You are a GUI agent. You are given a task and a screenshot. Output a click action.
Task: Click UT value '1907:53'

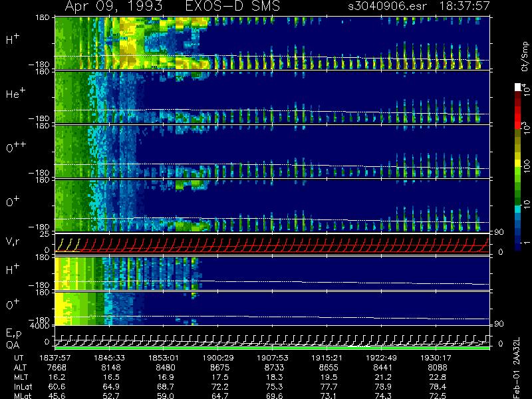click(273, 358)
